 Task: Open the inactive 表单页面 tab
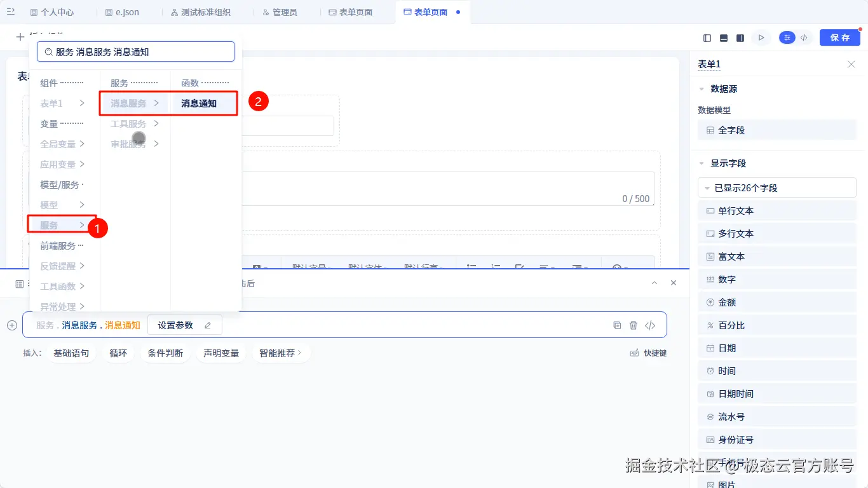coord(351,12)
